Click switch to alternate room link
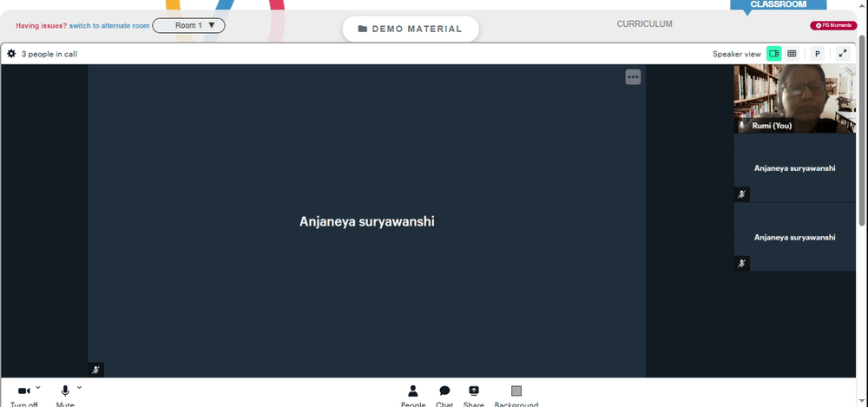The height and width of the screenshot is (407, 868). 109,25
